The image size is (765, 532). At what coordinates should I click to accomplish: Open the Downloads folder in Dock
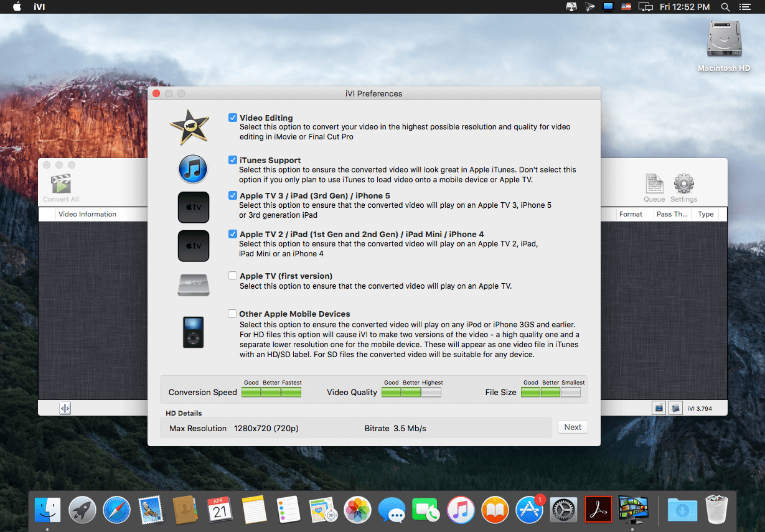click(681, 510)
